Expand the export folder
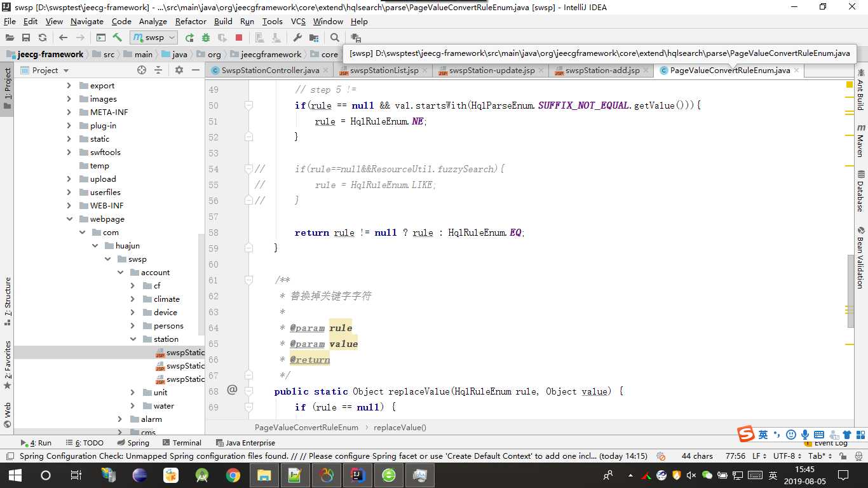Viewport: 868px width, 488px height. pos(69,85)
